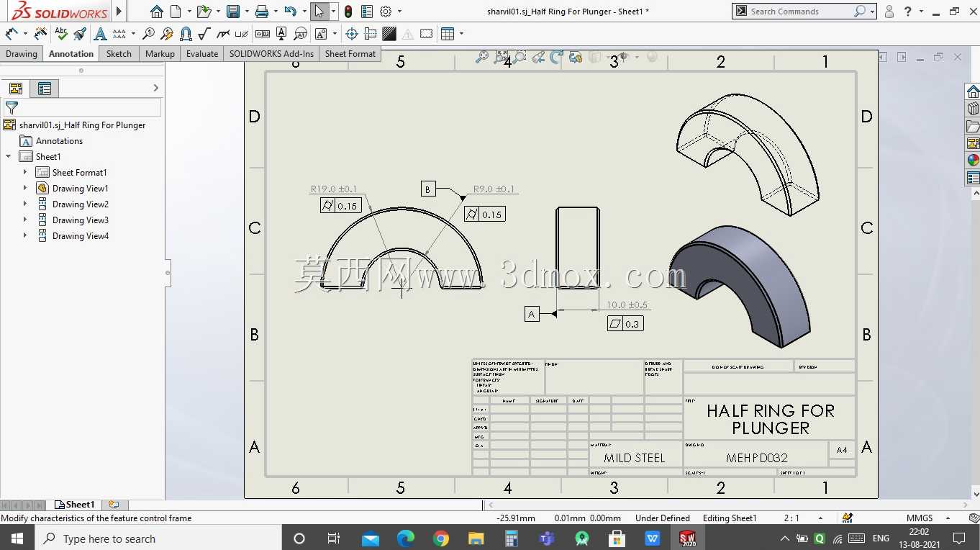Add a Surface Finish symbol

[x=204, y=33]
